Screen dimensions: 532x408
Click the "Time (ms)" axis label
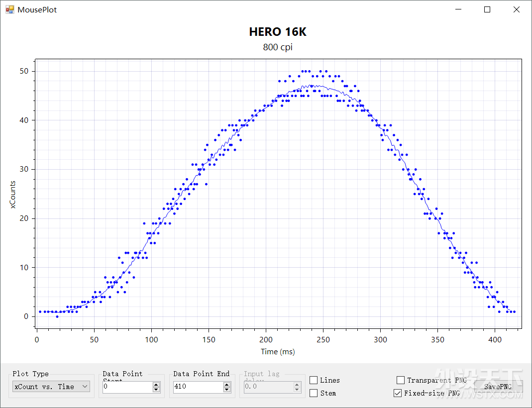tap(278, 352)
